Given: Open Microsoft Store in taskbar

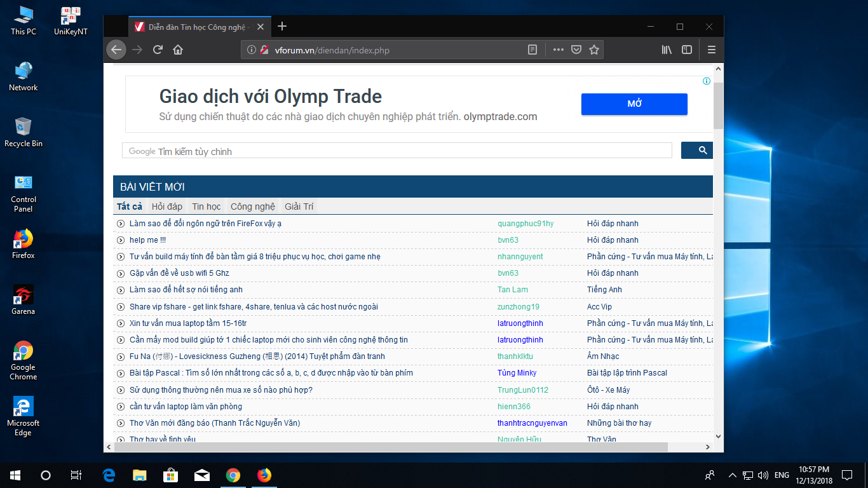Looking at the screenshot, I should pyautogui.click(x=170, y=475).
